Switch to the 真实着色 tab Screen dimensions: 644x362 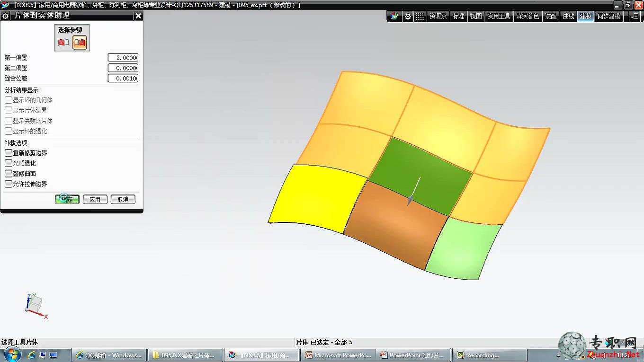tap(528, 16)
